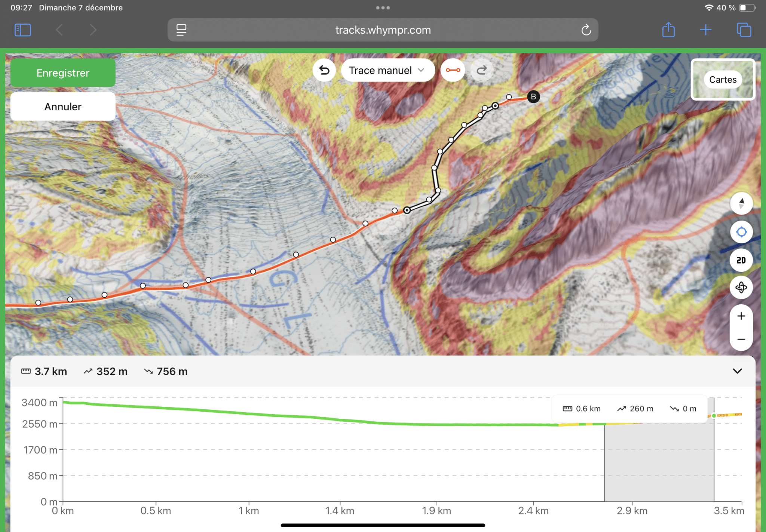Click the tracks.whympr.com address field
This screenshot has height=532, width=766.
383,30
